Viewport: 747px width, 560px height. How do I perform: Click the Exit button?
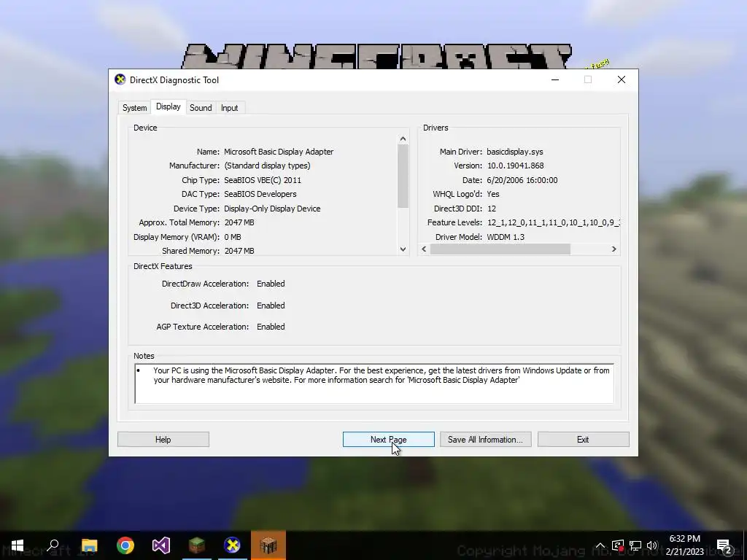point(583,440)
